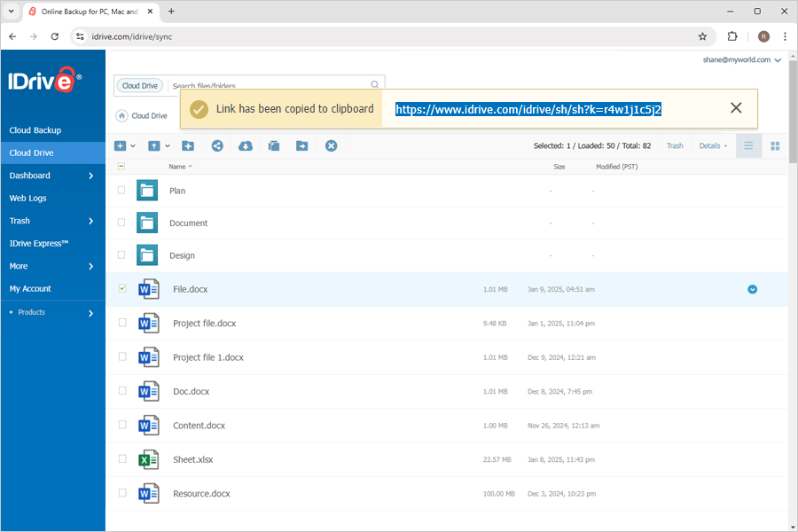Open the Document folder icon

coord(147,223)
